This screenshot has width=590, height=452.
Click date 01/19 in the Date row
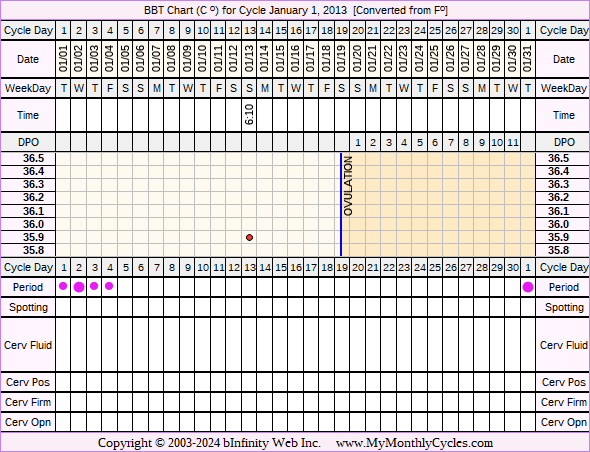coord(342,59)
